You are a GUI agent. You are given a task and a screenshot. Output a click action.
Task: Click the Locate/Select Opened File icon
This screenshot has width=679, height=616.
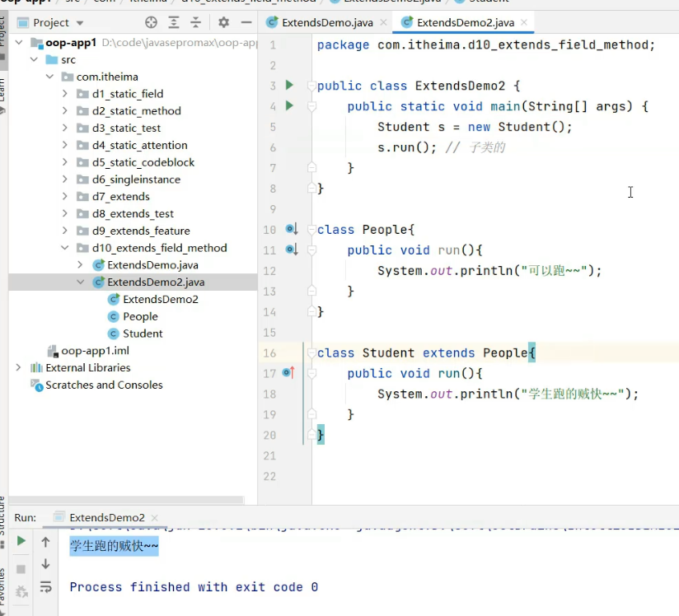point(151,22)
